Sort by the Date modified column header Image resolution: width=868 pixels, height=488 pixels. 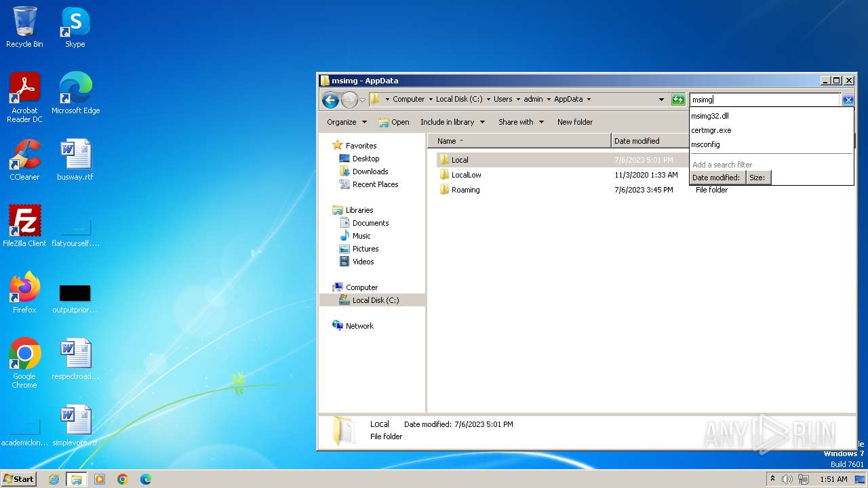[650, 141]
